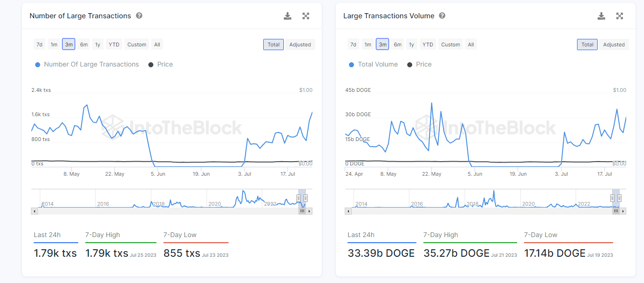The height and width of the screenshot is (283, 644).
Task: Switch transactions chart to Adjusted view
Action: point(300,44)
